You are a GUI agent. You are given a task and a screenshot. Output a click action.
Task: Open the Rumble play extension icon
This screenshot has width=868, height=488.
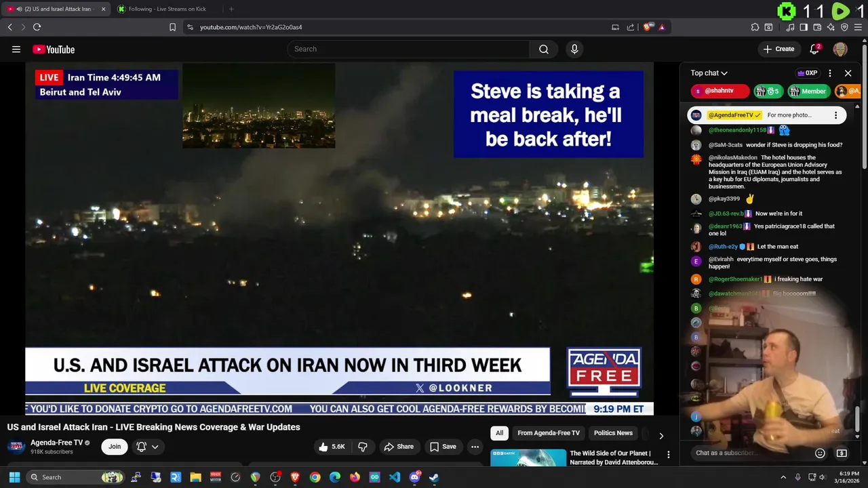pyautogui.click(x=841, y=11)
